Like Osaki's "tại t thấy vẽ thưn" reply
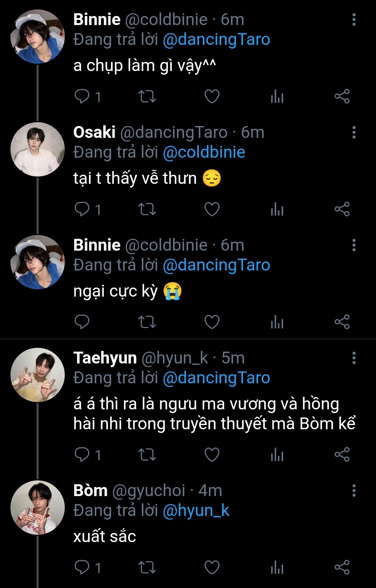The height and width of the screenshot is (588, 376). (212, 209)
